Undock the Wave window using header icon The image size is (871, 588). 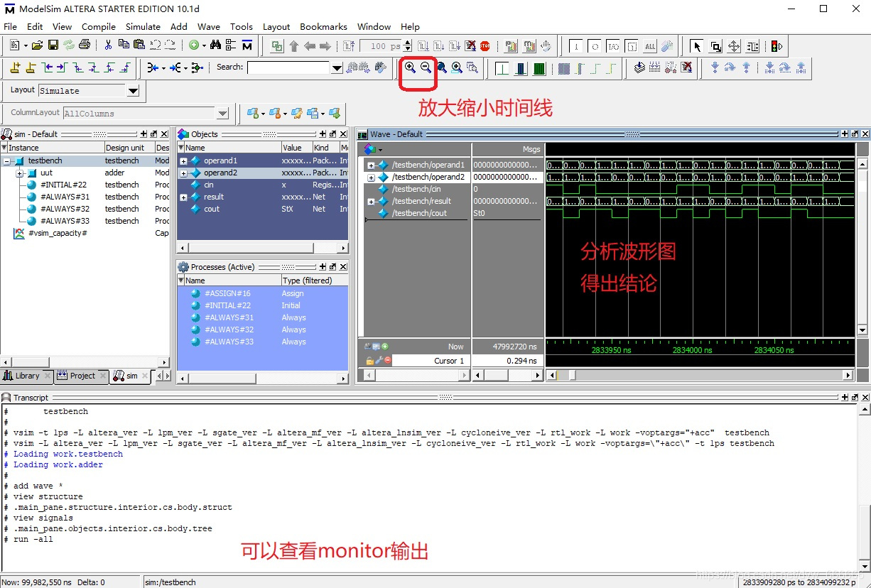pyautogui.click(x=855, y=134)
